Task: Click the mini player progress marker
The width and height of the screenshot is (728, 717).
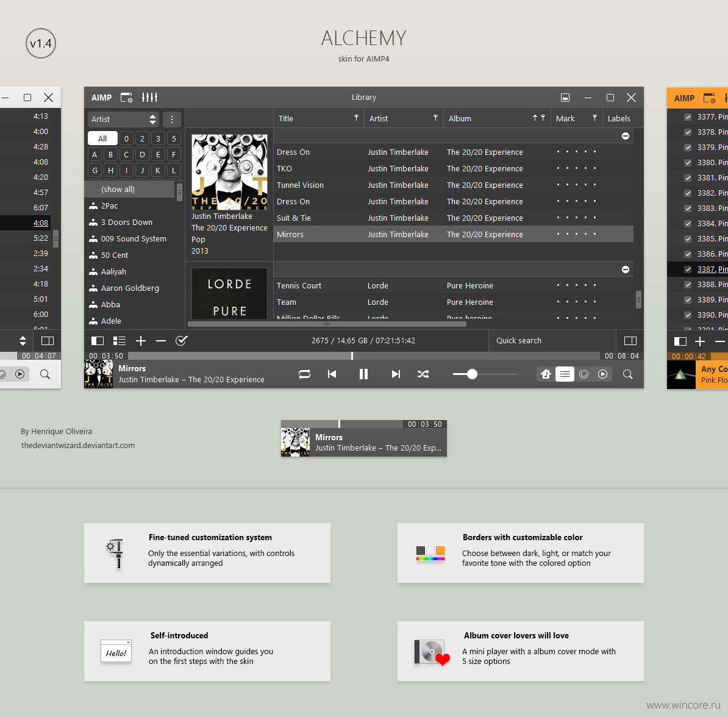Action: (x=340, y=424)
